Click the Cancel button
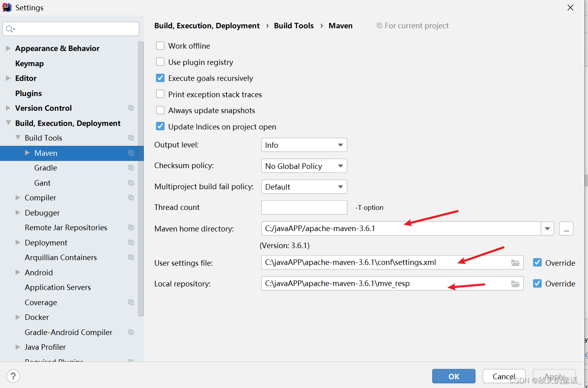 [x=504, y=376]
